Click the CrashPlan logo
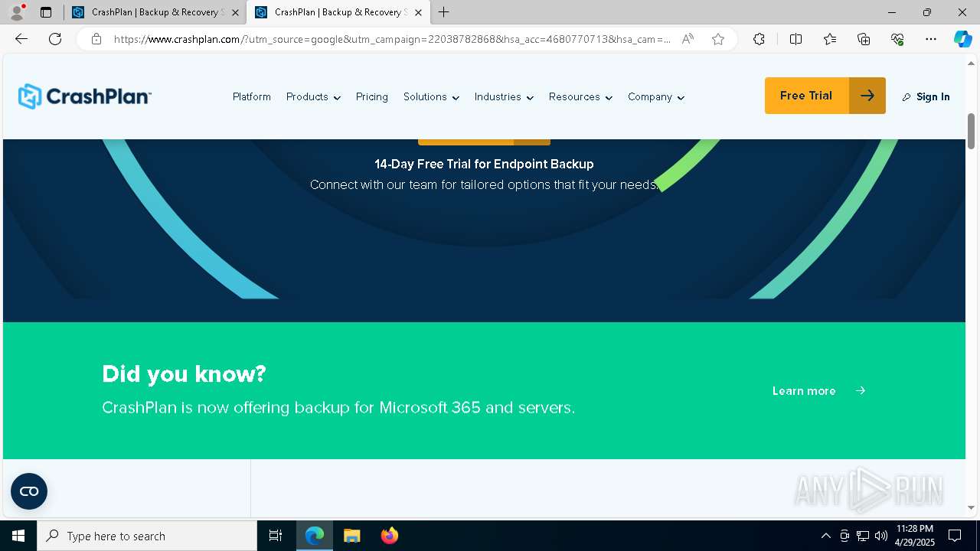The width and height of the screenshot is (980, 551). [x=84, y=96]
